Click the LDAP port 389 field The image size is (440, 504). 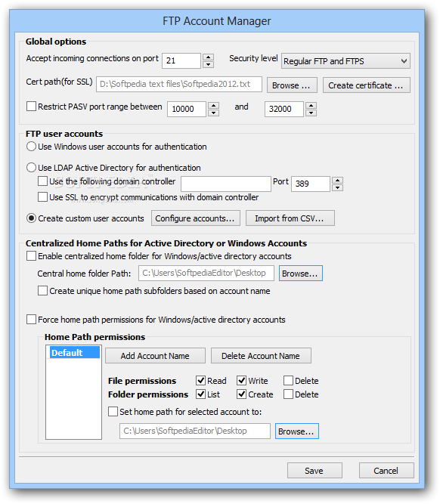point(311,184)
